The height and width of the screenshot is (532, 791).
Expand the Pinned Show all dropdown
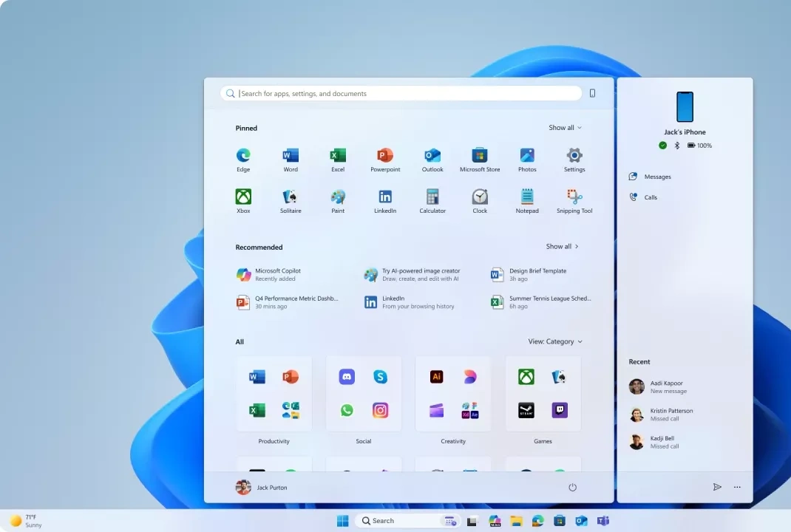pos(565,128)
